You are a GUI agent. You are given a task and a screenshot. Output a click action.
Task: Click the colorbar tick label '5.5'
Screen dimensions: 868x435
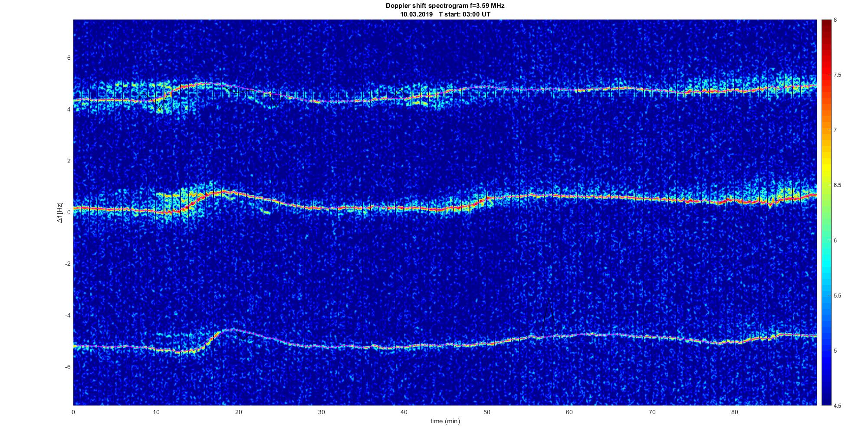coord(837,296)
